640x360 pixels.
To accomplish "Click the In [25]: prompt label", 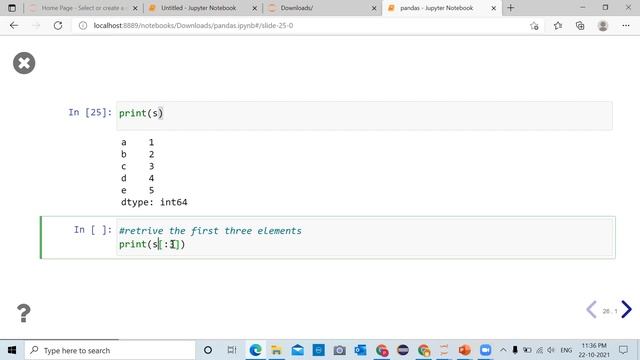I will point(90,112).
